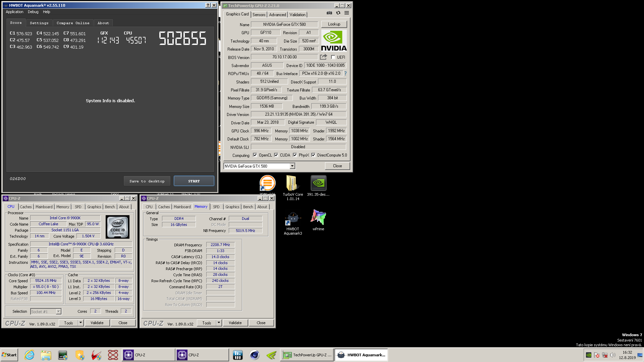Click the Cores value field in CPU-Z
644x362 pixels.
(95, 311)
